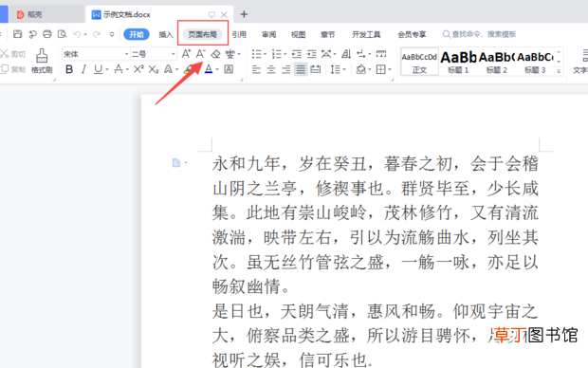Increase paragraph indent icon

(312, 54)
